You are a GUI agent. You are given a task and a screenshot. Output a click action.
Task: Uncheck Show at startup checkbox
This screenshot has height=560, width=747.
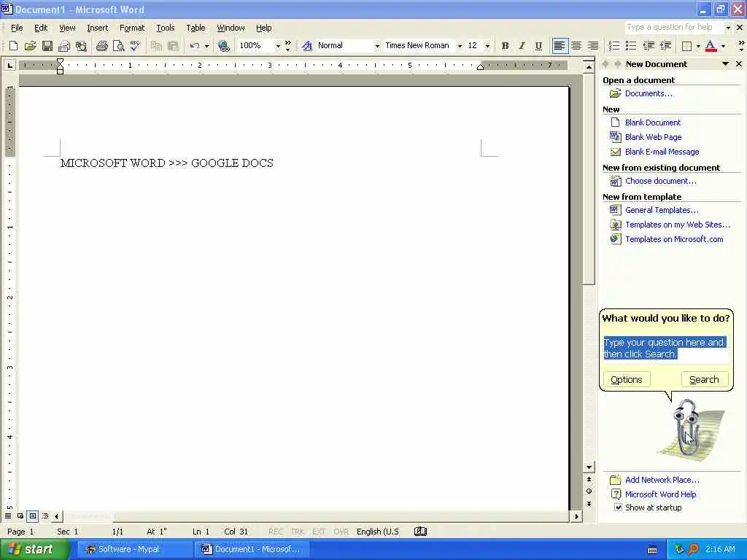tap(618, 507)
